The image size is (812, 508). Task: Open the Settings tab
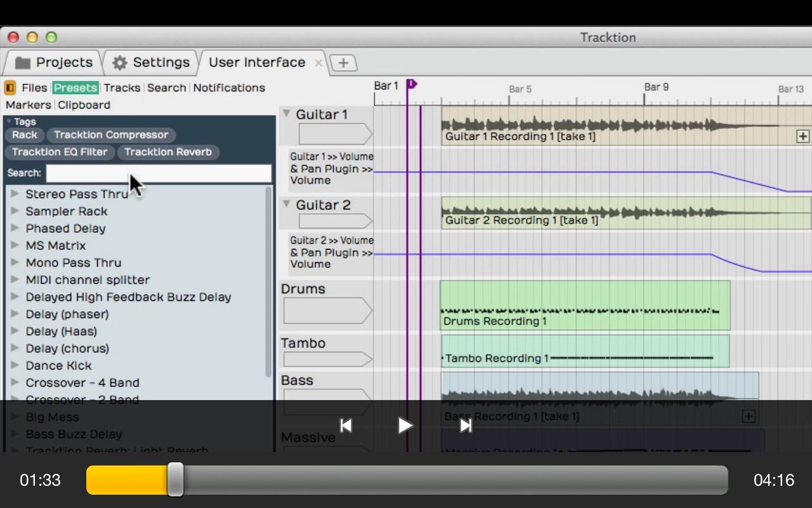[x=151, y=62]
